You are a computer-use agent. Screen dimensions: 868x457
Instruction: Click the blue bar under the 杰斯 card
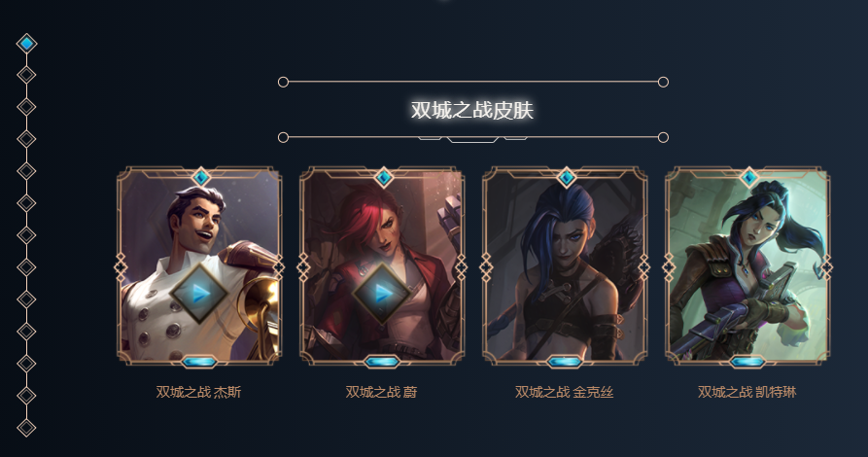(199, 363)
